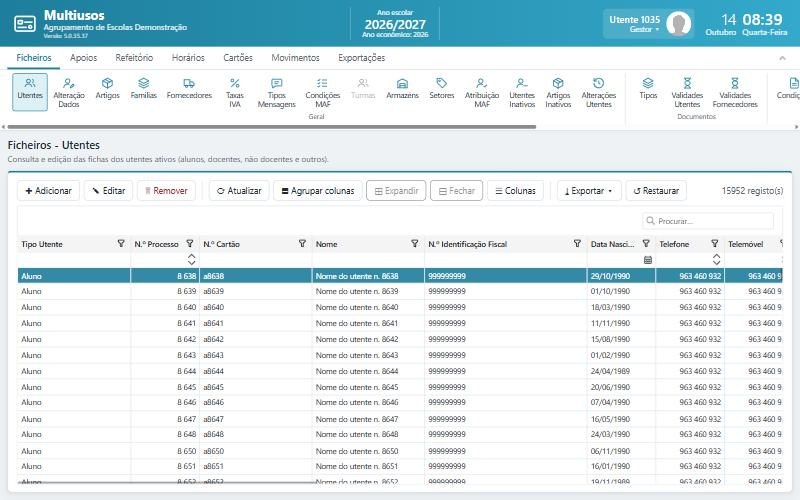Filter the N.º Processo column

(x=190, y=243)
